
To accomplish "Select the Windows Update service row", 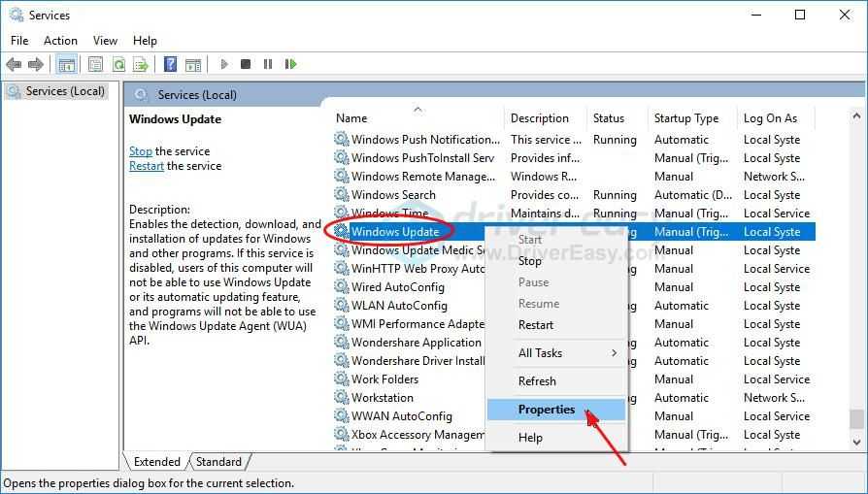I will coord(574,231).
